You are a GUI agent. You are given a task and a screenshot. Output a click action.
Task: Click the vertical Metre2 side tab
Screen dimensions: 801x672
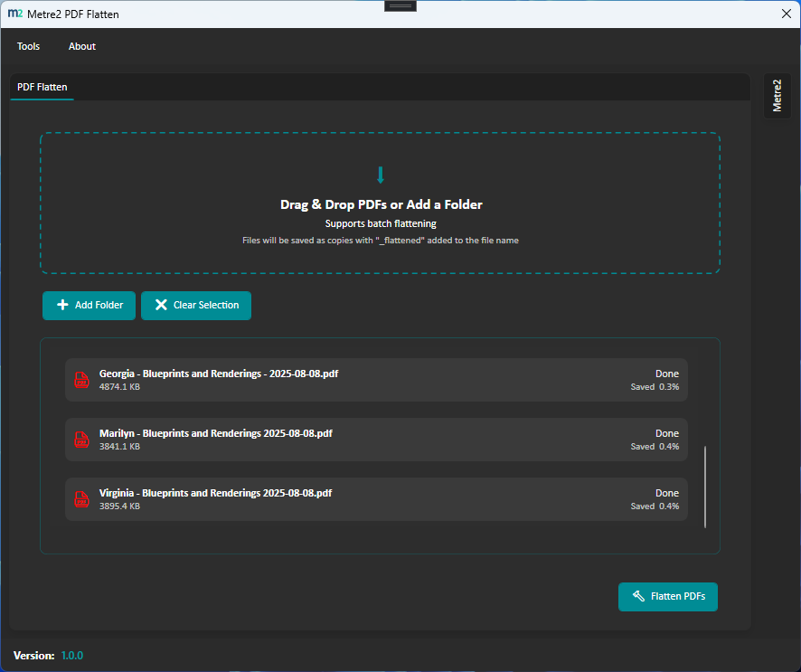[777, 95]
